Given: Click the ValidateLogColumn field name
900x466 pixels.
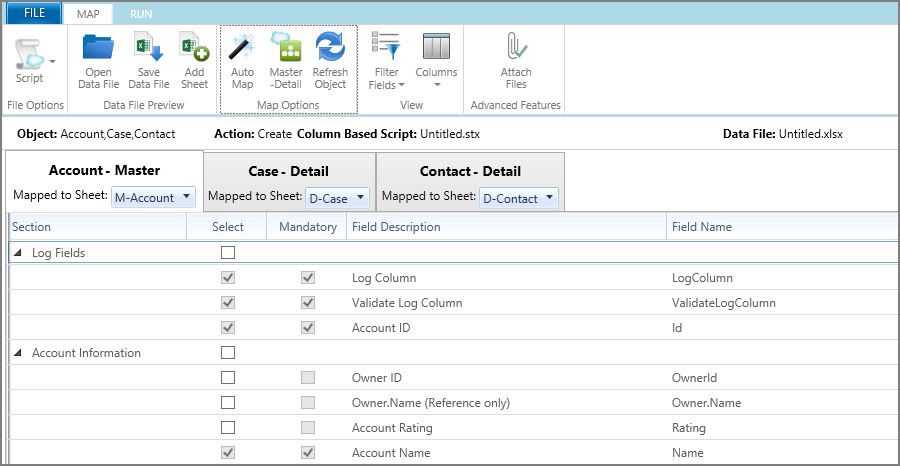Looking at the screenshot, I should [724, 303].
